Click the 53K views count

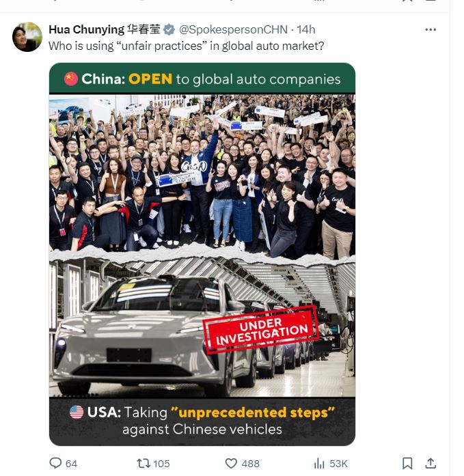click(x=338, y=464)
